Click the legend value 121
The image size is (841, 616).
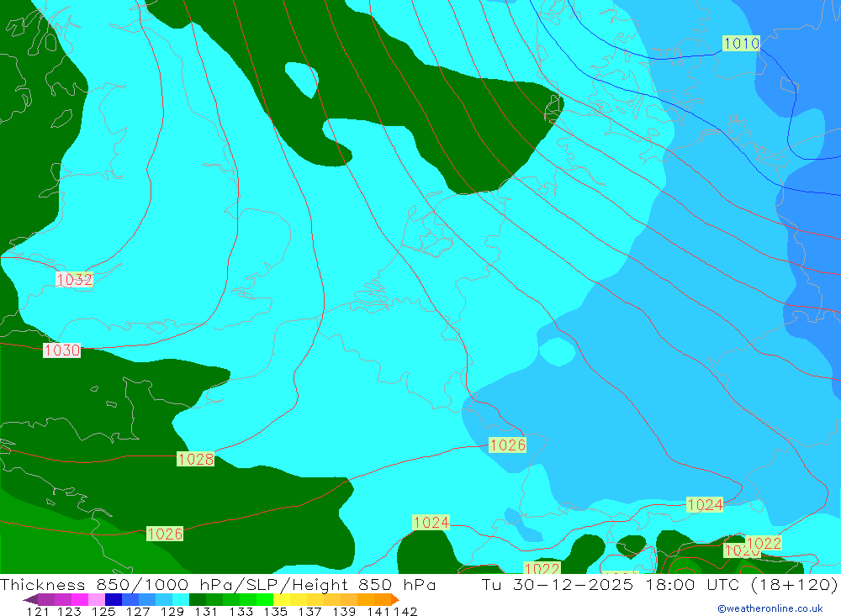point(38,611)
